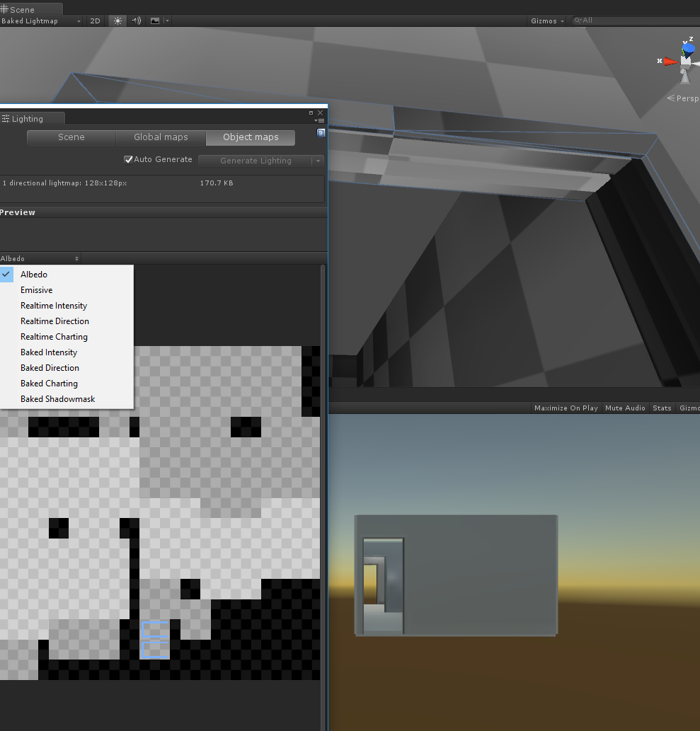
Task: Click directional lightmap size text
Action: (65, 183)
